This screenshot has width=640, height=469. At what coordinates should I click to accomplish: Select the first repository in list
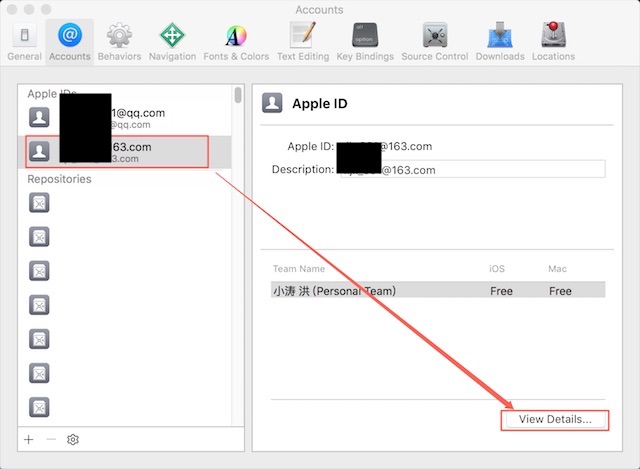[x=39, y=203]
